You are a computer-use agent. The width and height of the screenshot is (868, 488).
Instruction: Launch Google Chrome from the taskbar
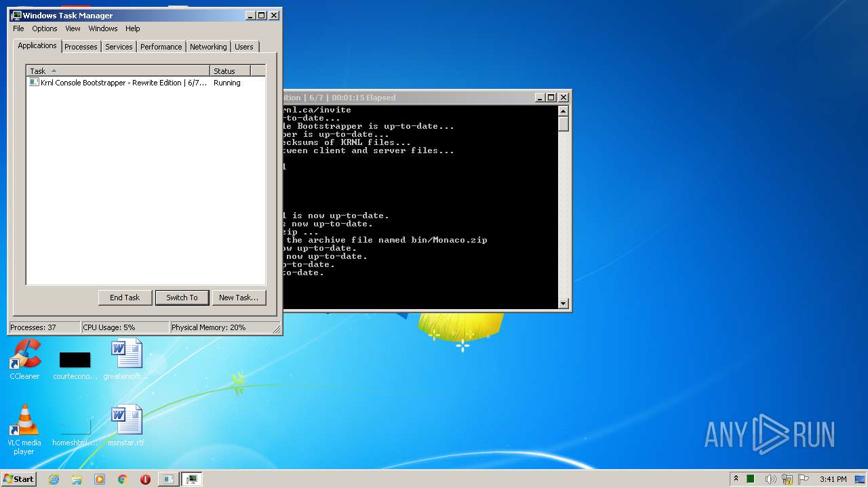[x=122, y=479]
